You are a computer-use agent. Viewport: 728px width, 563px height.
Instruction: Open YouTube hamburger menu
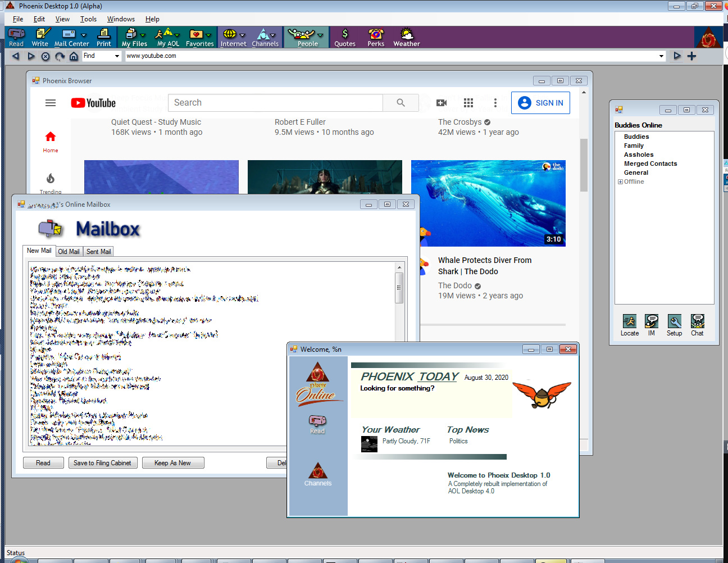coord(51,103)
